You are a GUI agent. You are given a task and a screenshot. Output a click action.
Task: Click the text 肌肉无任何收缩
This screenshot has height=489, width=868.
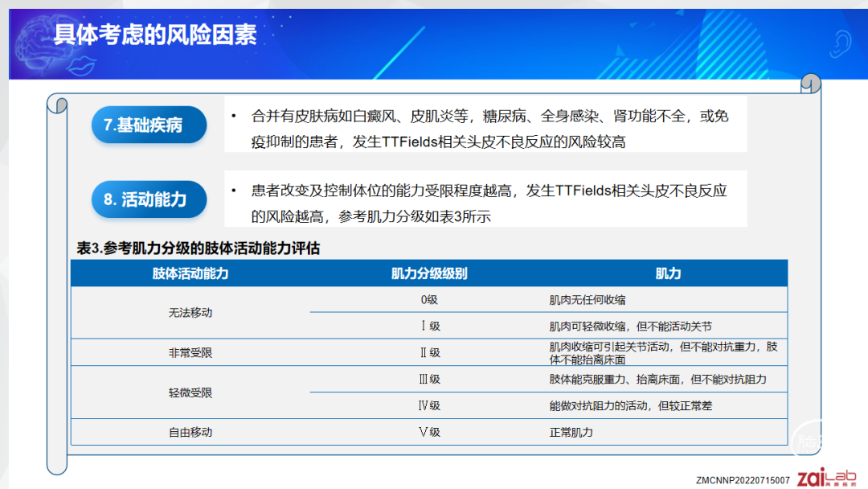coord(587,300)
